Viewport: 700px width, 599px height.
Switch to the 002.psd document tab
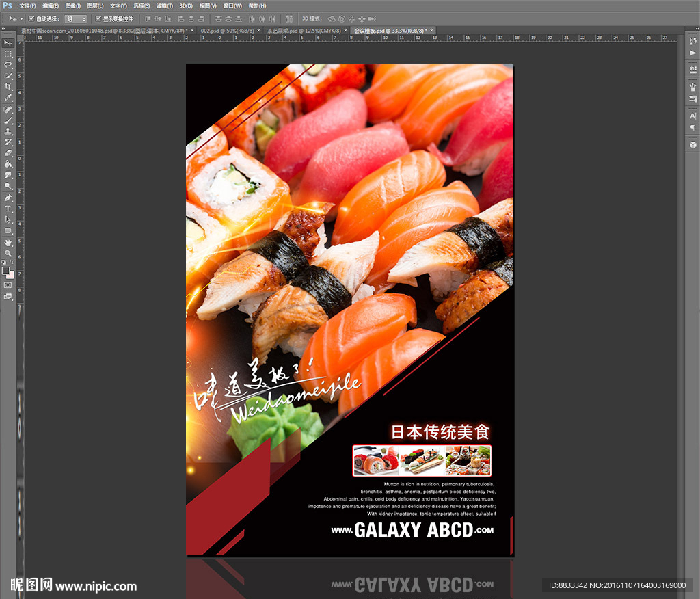227,31
